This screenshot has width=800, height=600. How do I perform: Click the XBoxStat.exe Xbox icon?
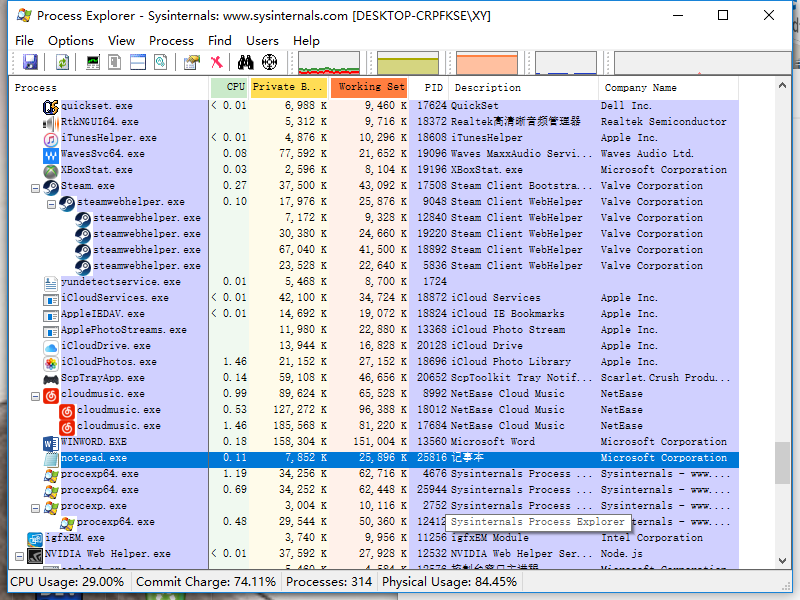[51, 171]
